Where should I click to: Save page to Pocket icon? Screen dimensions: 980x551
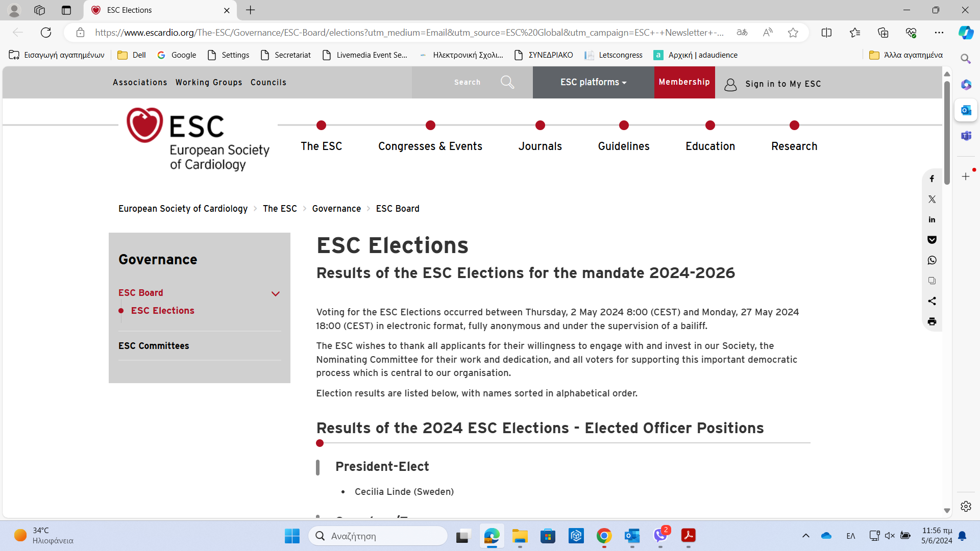pyautogui.click(x=932, y=240)
